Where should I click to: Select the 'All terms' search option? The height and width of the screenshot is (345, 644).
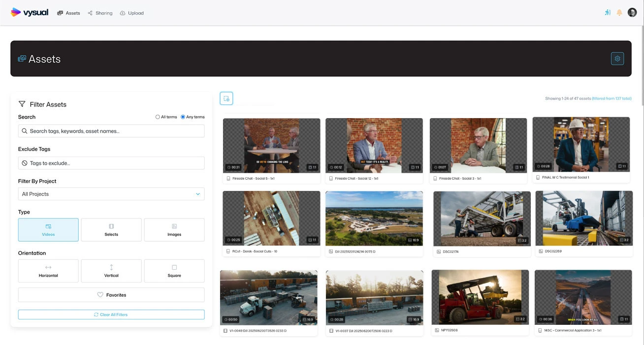click(158, 117)
